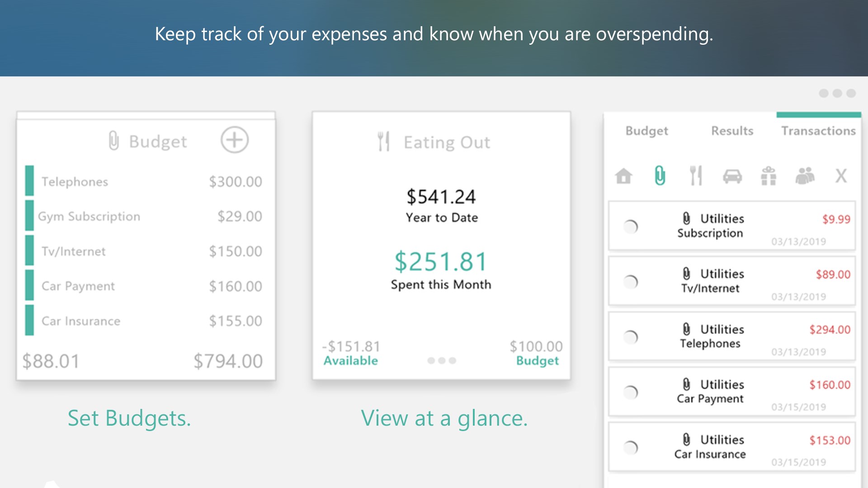Image resolution: width=868 pixels, height=488 pixels.
Task: Click the page indicator dots on Eating Out card
Action: tap(442, 361)
